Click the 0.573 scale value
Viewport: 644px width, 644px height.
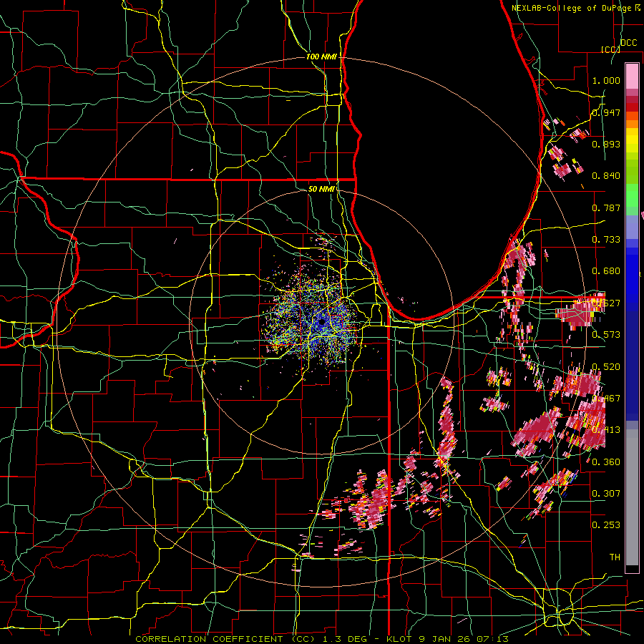(x=606, y=335)
